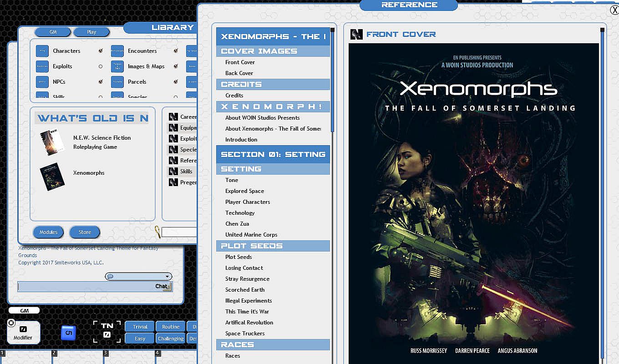Toggle the Parcels checkbox
This screenshot has height=364, width=619.
pyautogui.click(x=176, y=82)
